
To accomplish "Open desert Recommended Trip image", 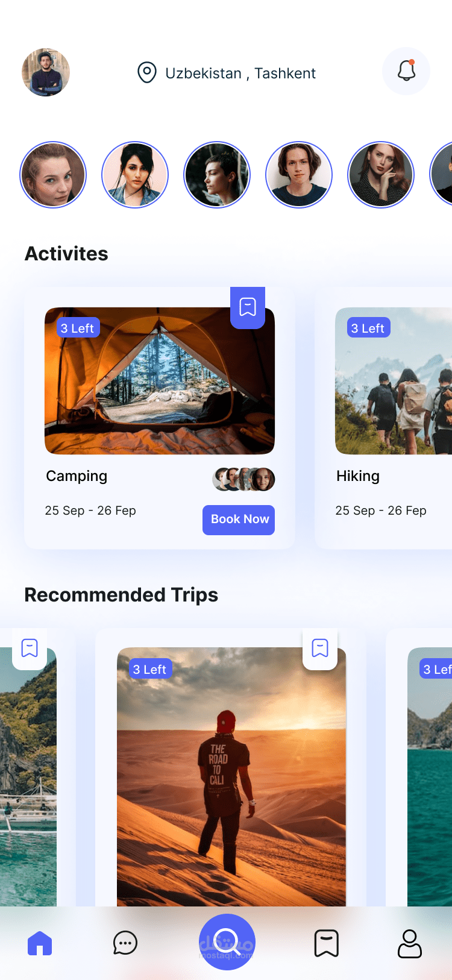I will point(231,777).
